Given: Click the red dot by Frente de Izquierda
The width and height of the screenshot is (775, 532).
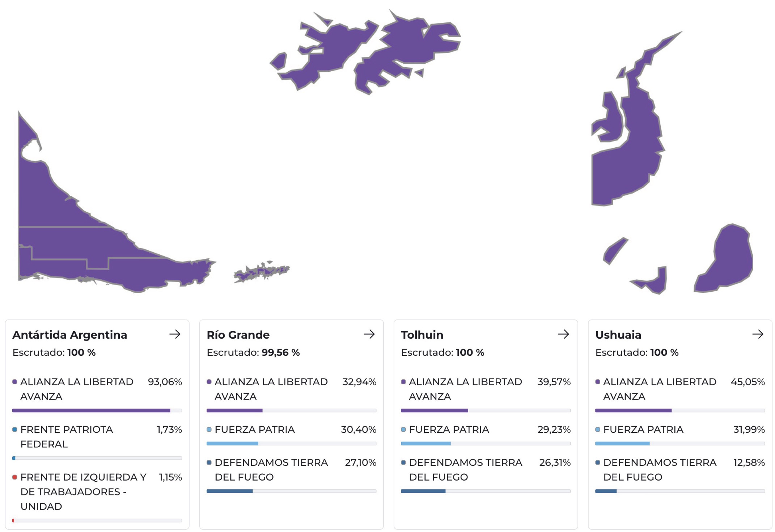Looking at the screenshot, I should pyautogui.click(x=15, y=477).
